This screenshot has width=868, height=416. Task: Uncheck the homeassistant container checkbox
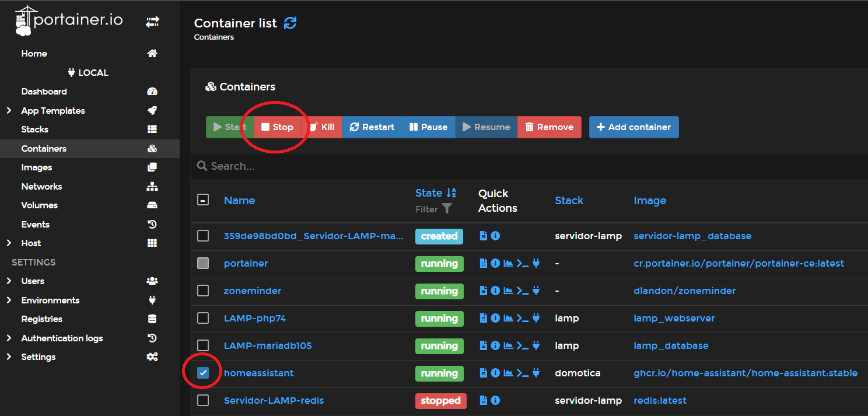pos(203,373)
